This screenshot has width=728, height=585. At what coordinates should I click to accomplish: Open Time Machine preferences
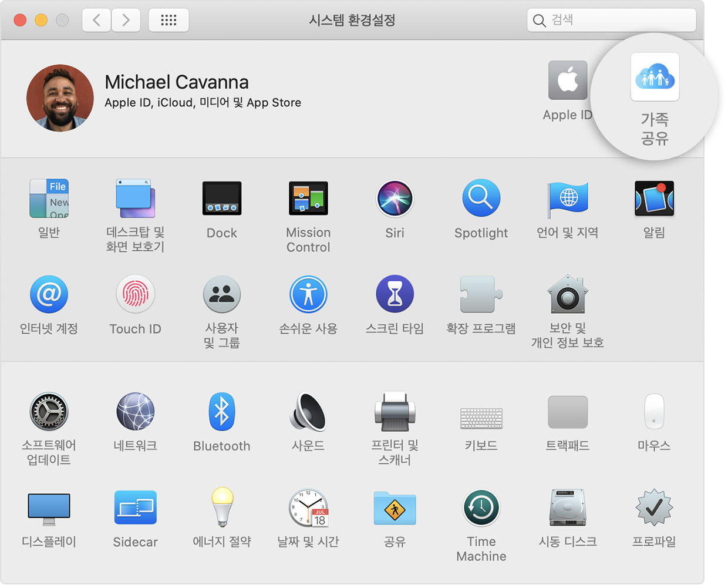481,507
